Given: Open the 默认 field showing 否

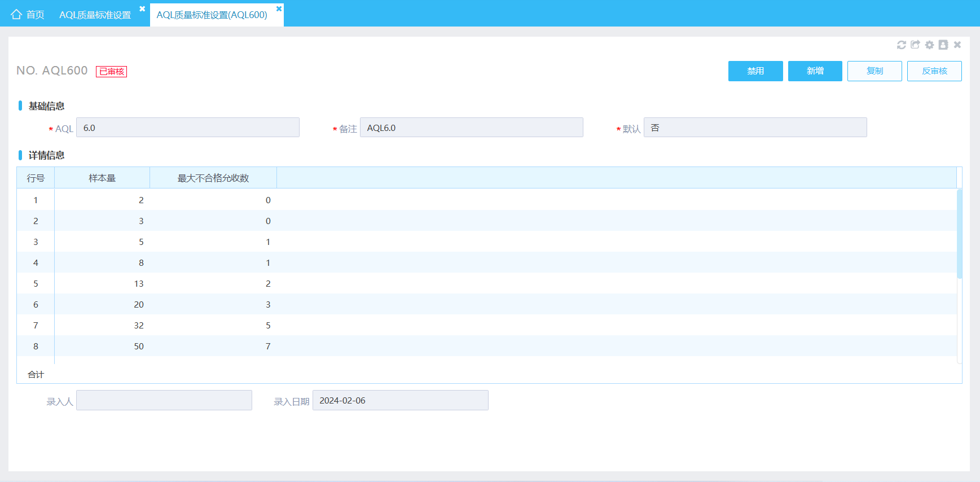Looking at the screenshot, I should (755, 128).
